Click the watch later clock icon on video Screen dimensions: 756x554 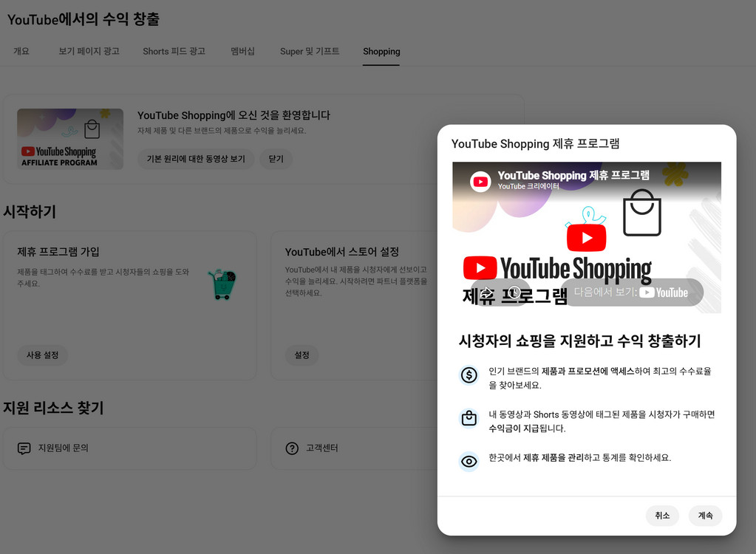514,292
